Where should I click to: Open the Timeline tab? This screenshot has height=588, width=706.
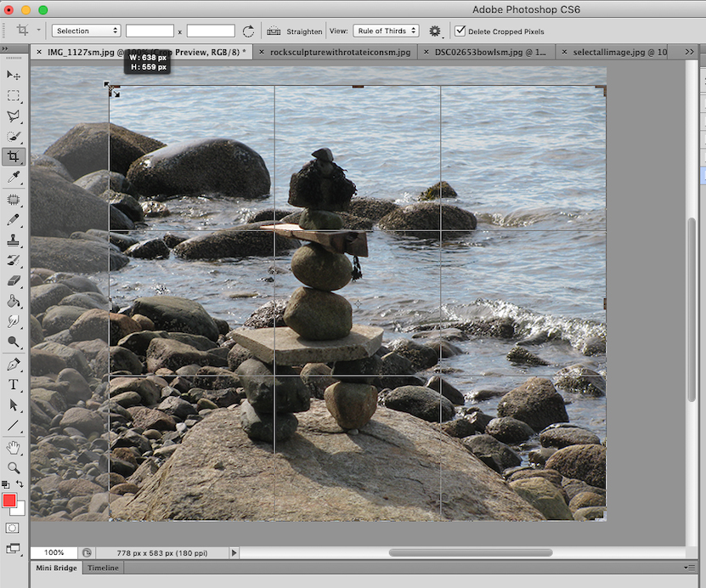[103, 568]
